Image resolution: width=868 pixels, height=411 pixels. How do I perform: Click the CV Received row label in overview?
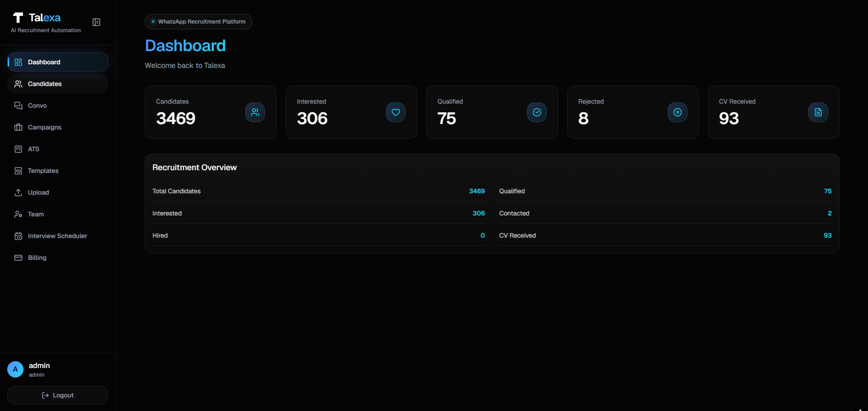pyautogui.click(x=517, y=235)
